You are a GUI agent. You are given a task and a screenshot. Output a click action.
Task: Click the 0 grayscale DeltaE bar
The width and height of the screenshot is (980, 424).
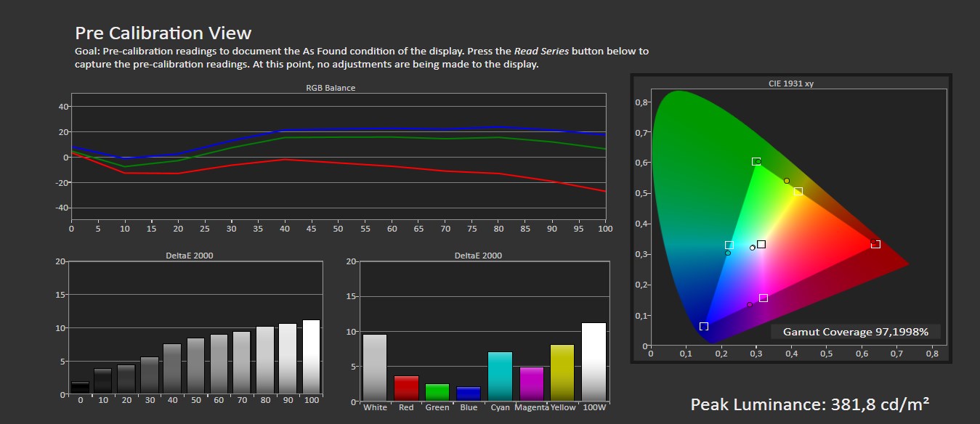(x=80, y=388)
